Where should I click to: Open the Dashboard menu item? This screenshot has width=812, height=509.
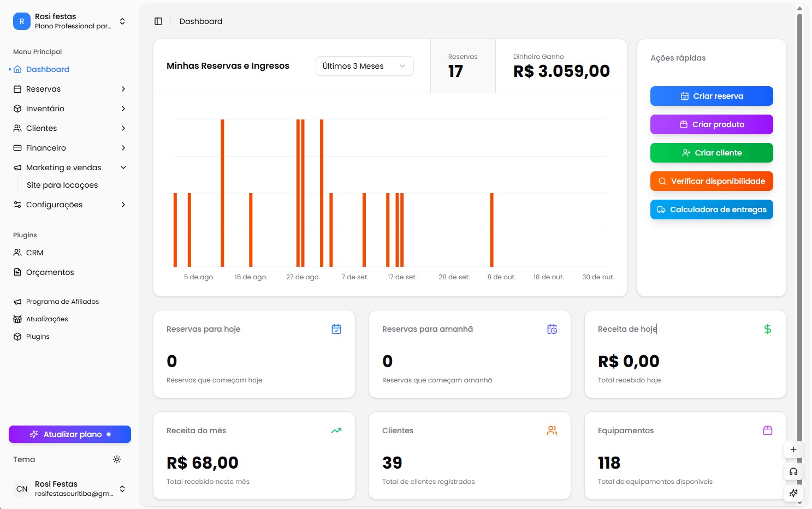(48, 69)
